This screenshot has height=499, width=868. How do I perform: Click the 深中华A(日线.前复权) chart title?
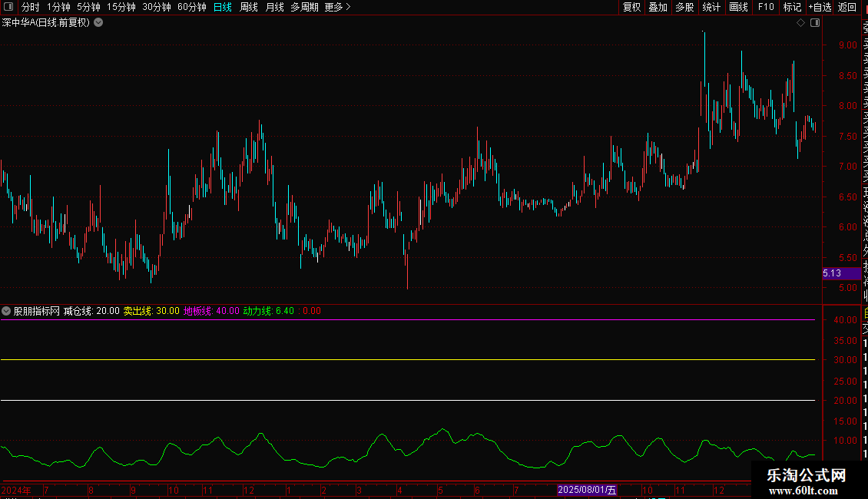pyautogui.click(x=46, y=23)
